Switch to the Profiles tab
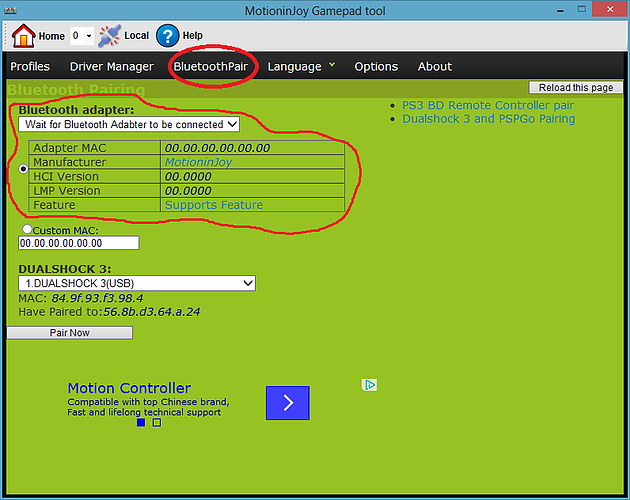 (30, 66)
